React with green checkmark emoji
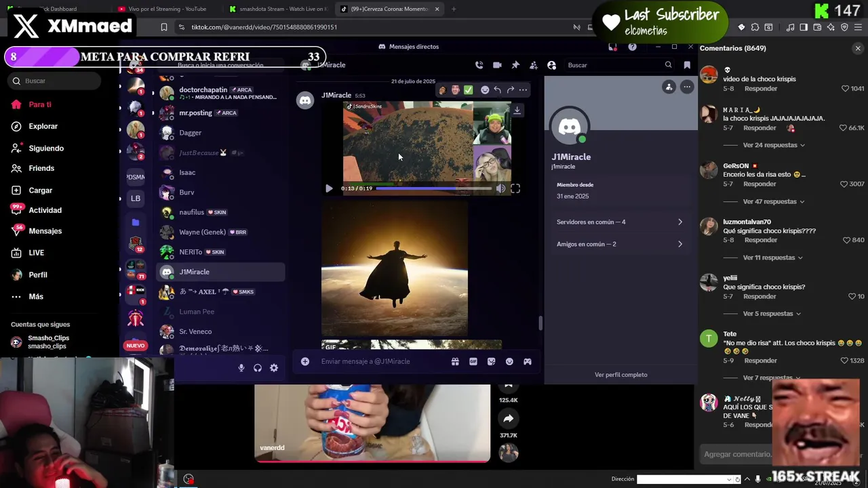The height and width of the screenshot is (488, 868). [468, 89]
